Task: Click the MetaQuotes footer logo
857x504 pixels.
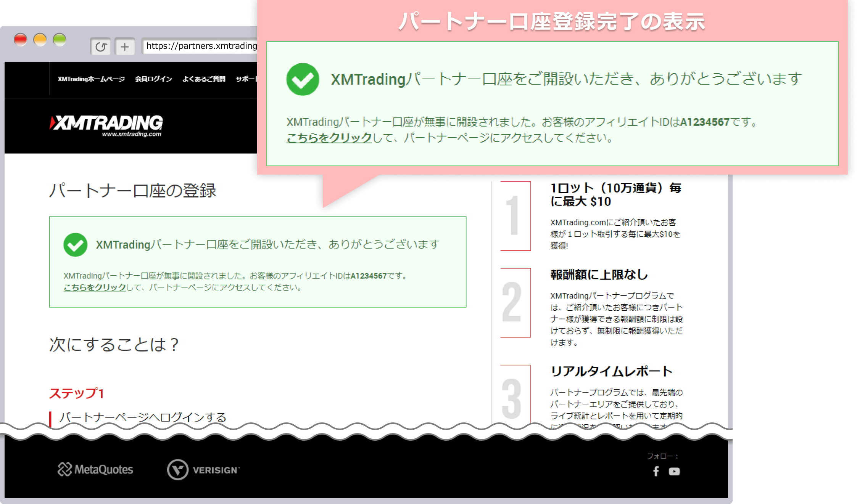Action: click(x=95, y=469)
